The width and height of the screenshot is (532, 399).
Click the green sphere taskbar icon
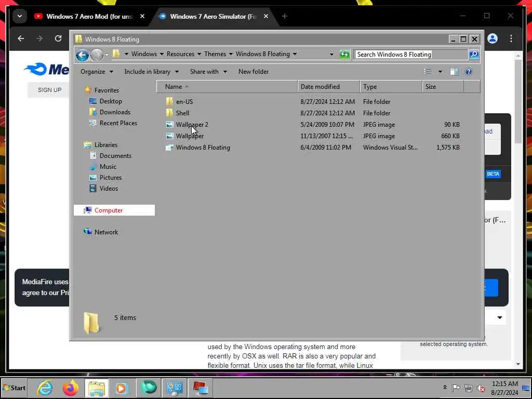tap(149, 388)
